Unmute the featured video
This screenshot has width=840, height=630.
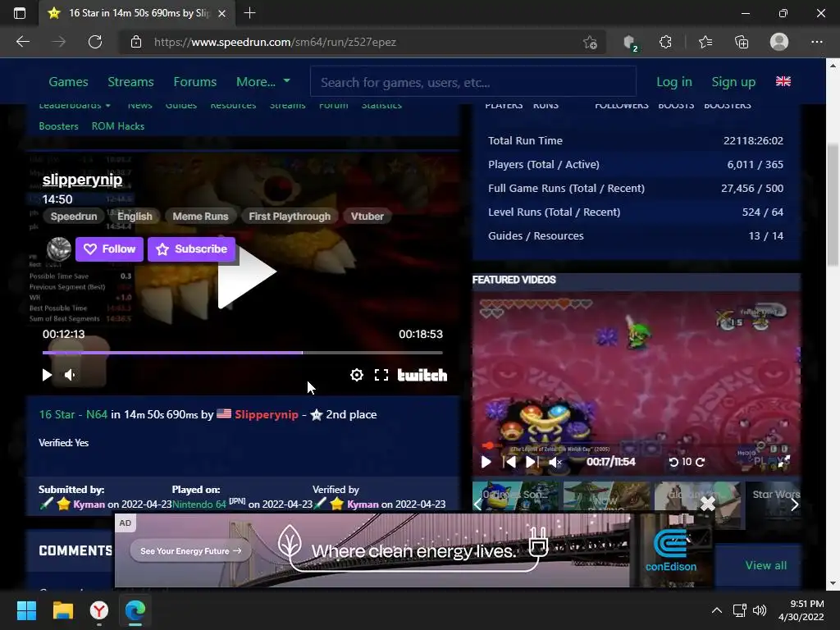point(555,462)
